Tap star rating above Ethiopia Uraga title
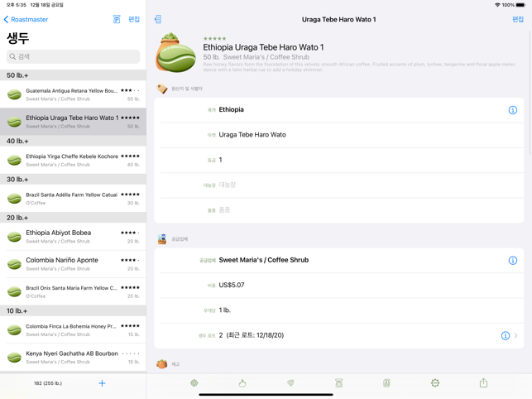Screen dimensions: 532x399 coord(214,38)
